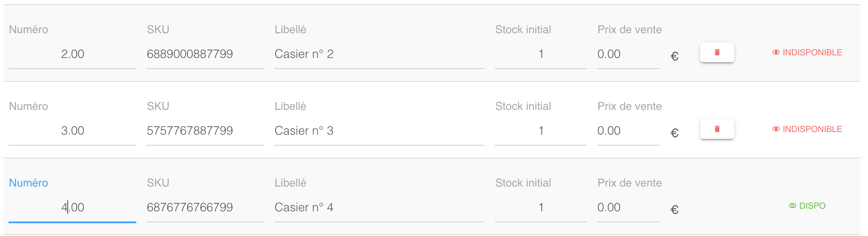Click the Numéro field showing 3.00
The width and height of the screenshot is (868, 236).
[72, 131]
